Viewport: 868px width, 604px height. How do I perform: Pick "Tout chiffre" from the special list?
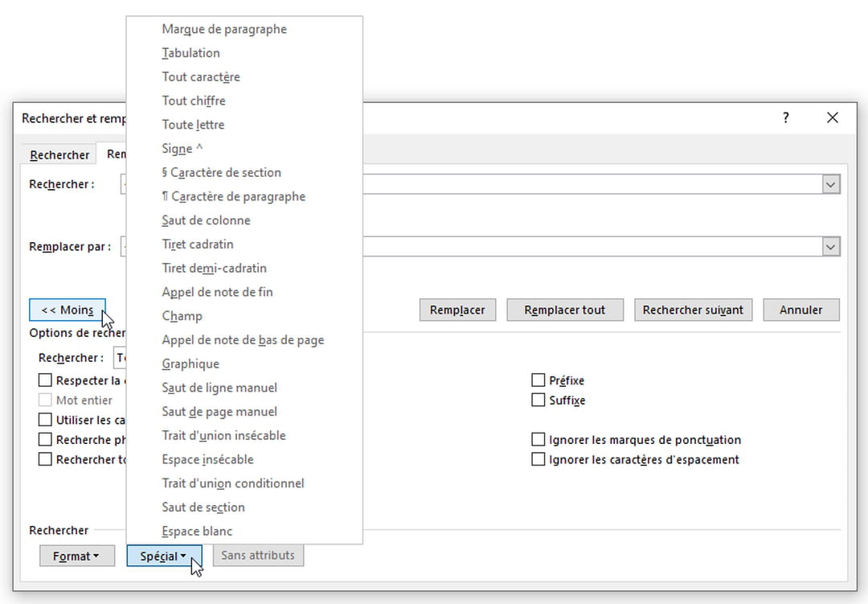pyautogui.click(x=192, y=101)
